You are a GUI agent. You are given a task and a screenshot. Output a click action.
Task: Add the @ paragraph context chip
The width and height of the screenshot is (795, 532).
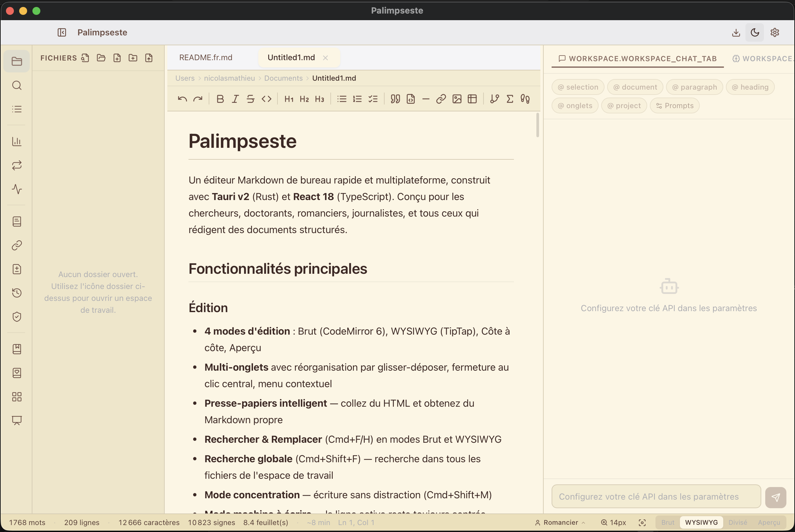[x=694, y=87]
